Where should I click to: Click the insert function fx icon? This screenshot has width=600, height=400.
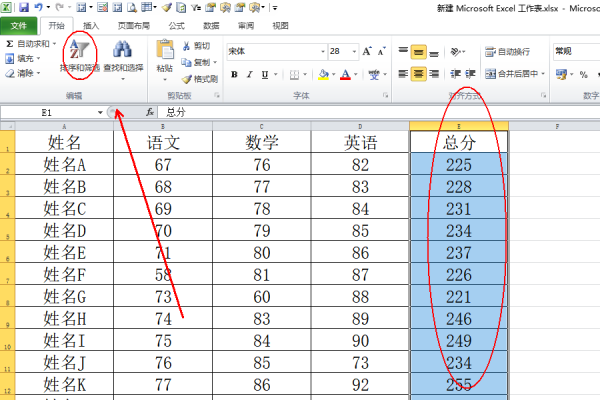[151, 113]
